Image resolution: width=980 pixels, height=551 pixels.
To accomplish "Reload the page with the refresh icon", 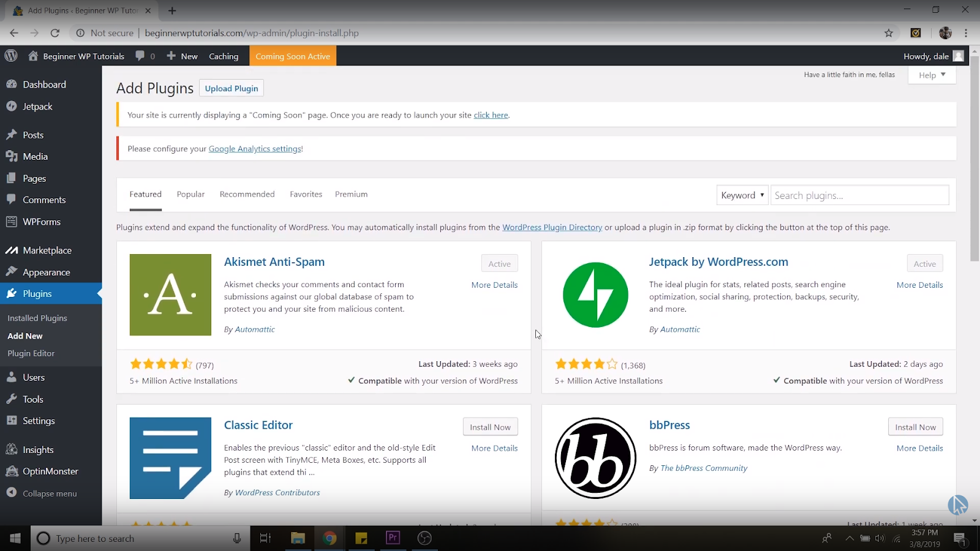I will coord(55,33).
